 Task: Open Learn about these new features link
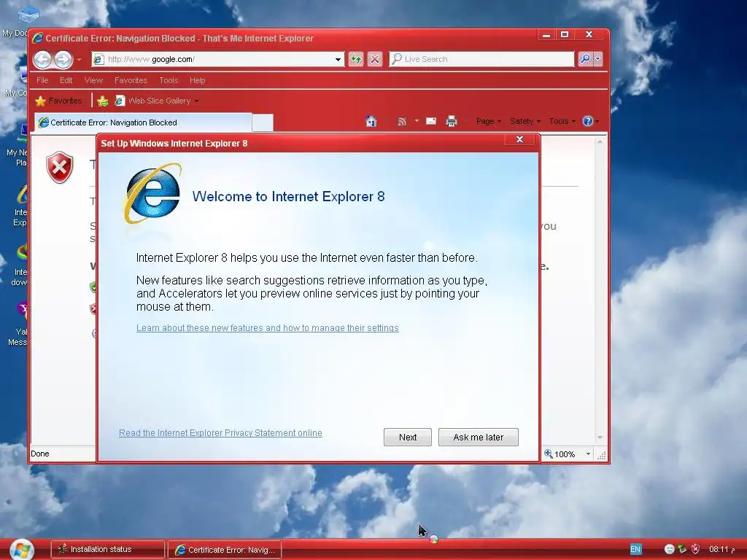[267, 328]
